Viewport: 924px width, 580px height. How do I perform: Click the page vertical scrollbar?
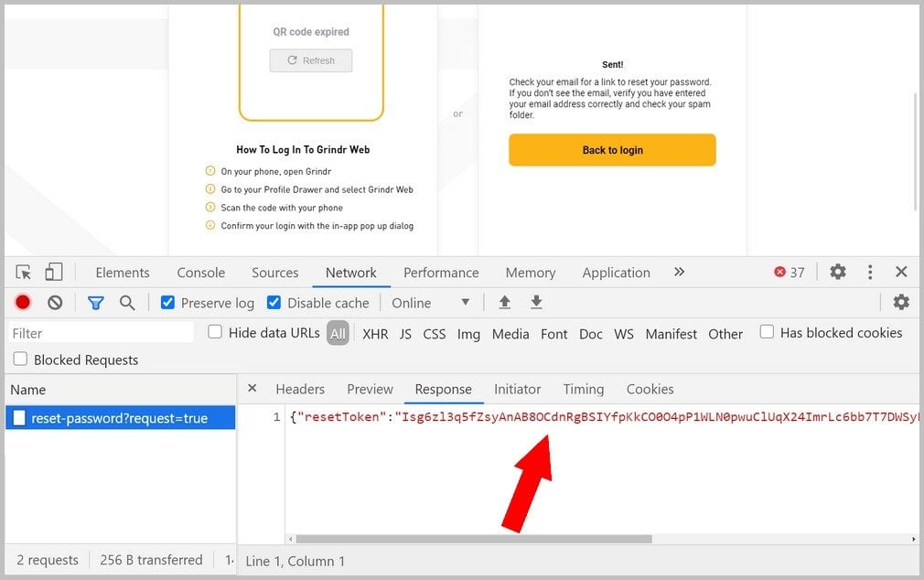click(x=915, y=152)
